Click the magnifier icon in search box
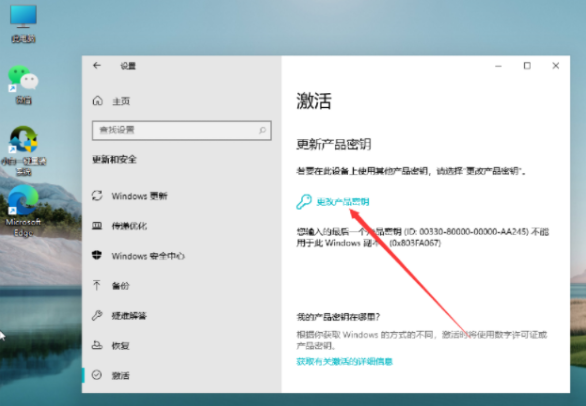Screen dimensions: 586x406 pos(262,130)
